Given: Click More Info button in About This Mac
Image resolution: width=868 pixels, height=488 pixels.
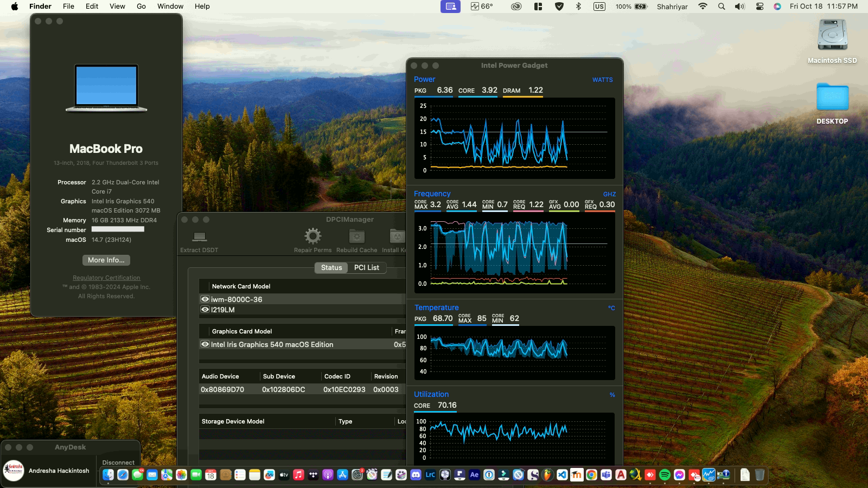Looking at the screenshot, I should [x=106, y=260].
